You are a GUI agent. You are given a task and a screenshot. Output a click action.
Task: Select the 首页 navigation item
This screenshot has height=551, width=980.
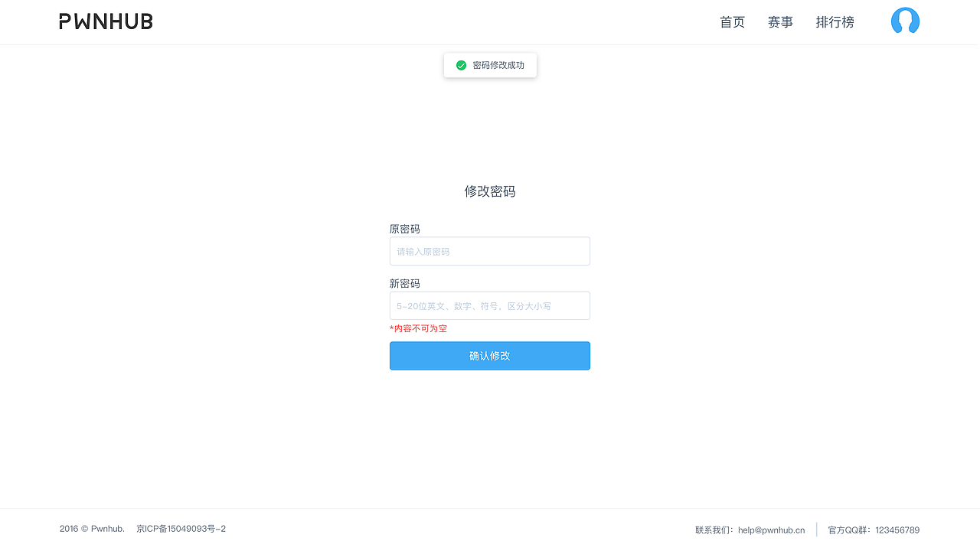[x=732, y=22]
